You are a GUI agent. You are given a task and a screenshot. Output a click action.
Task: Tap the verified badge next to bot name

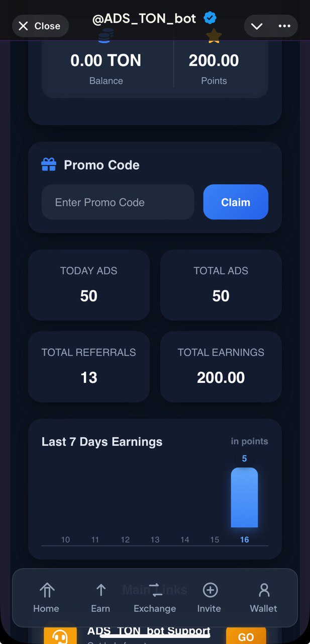(210, 19)
